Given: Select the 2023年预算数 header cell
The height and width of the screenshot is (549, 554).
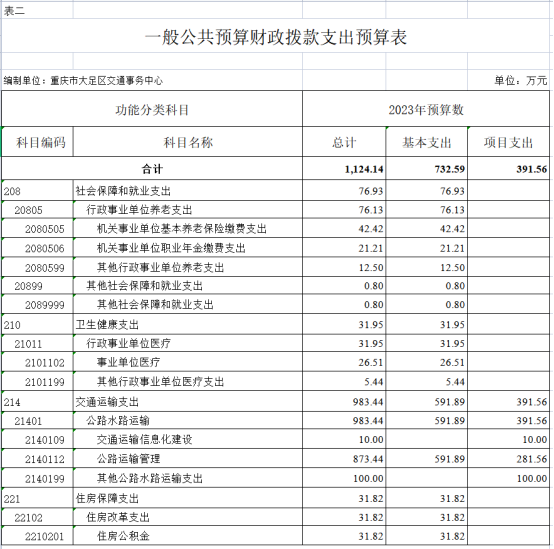Looking at the screenshot, I should pos(426,109).
